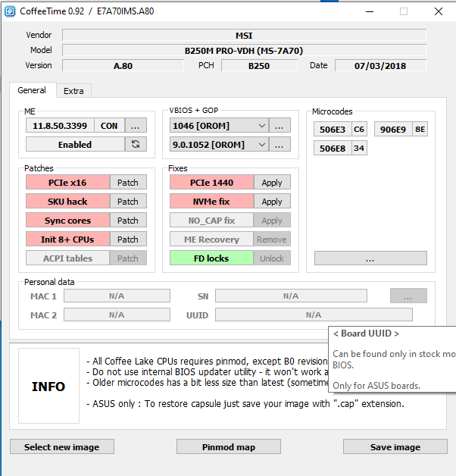Image resolution: width=456 pixels, height=476 pixels.
Task: Click Patch beside Init 8+ CPUs
Action: (x=128, y=240)
